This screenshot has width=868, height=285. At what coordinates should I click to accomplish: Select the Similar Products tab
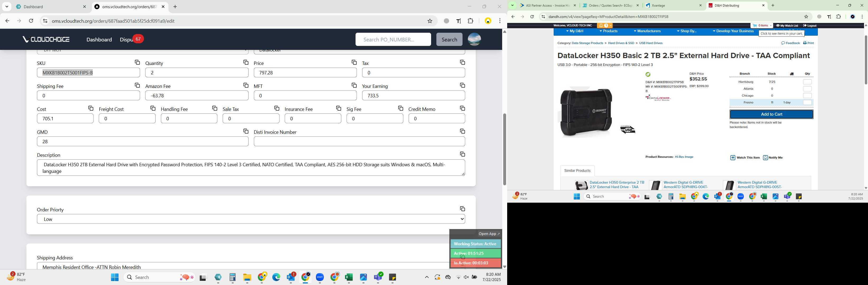pyautogui.click(x=577, y=170)
